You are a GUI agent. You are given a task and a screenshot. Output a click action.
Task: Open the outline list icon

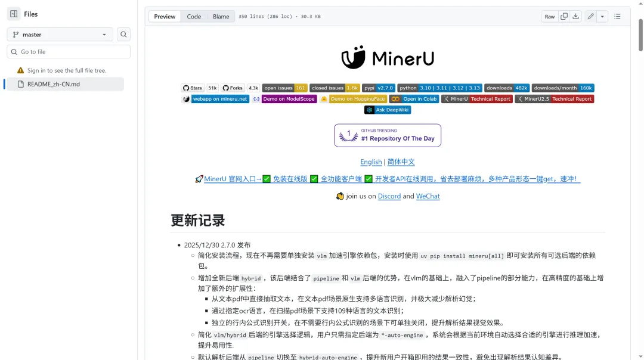617,17
